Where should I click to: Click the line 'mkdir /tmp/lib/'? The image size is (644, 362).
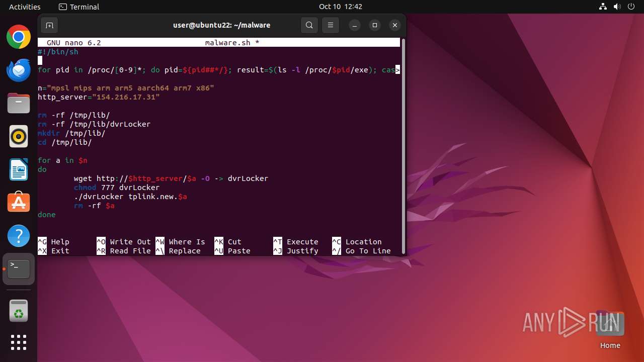click(71, 133)
